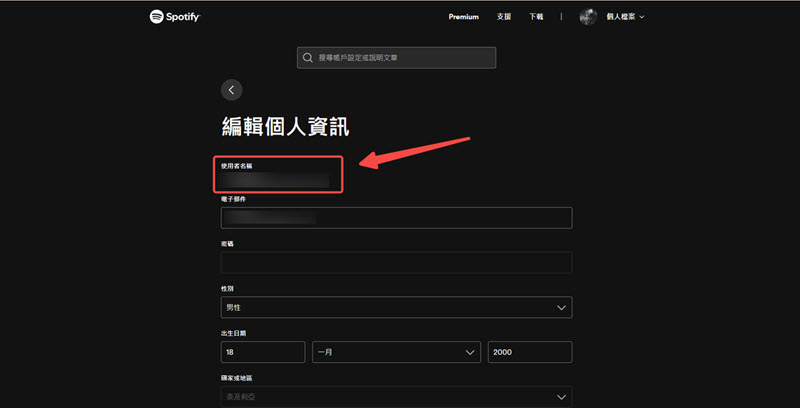Focus the 搜尋帳戶設定或說明文章 search box
800x408 pixels.
pos(400,58)
